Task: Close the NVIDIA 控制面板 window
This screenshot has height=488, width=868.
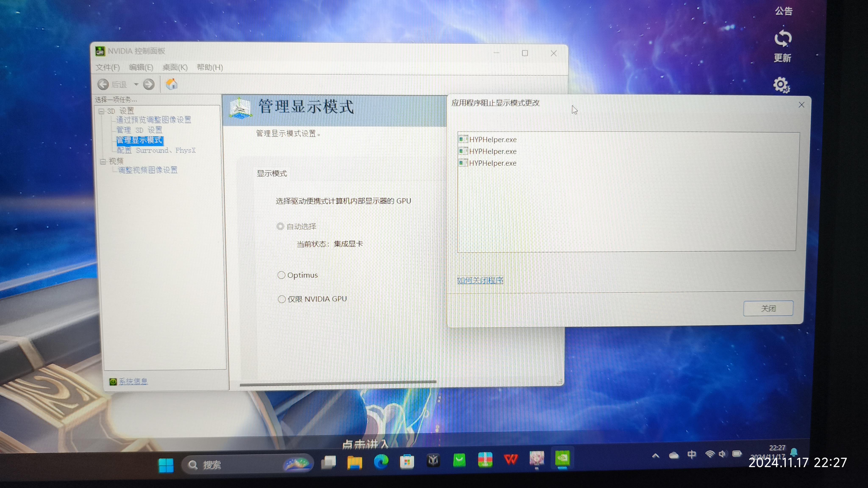Action: tap(554, 53)
